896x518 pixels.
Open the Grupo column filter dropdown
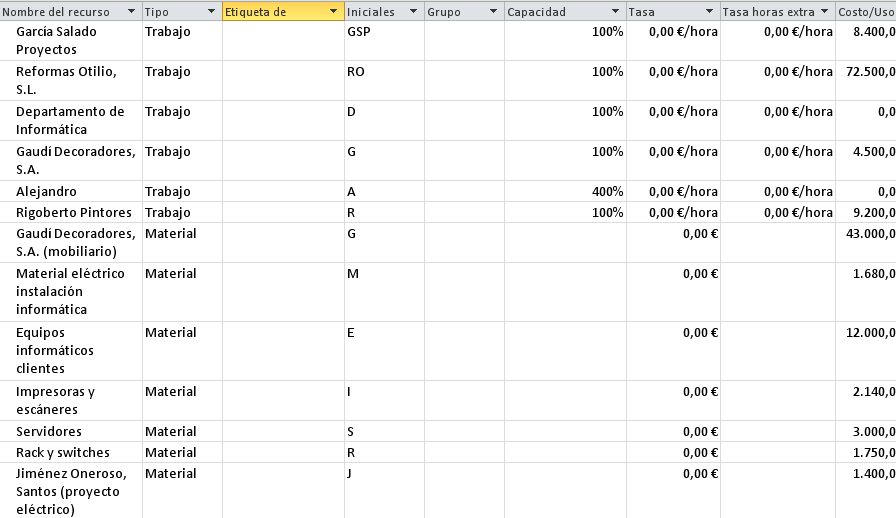(492, 12)
